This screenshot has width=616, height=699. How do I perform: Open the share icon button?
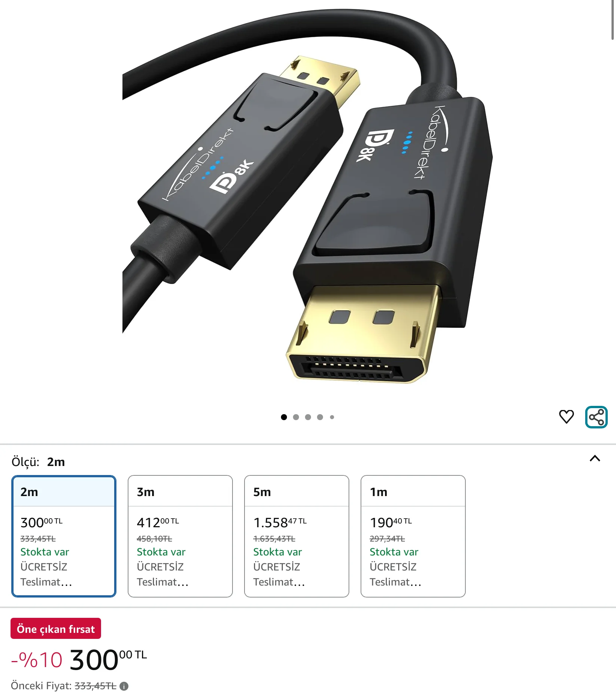coord(596,417)
